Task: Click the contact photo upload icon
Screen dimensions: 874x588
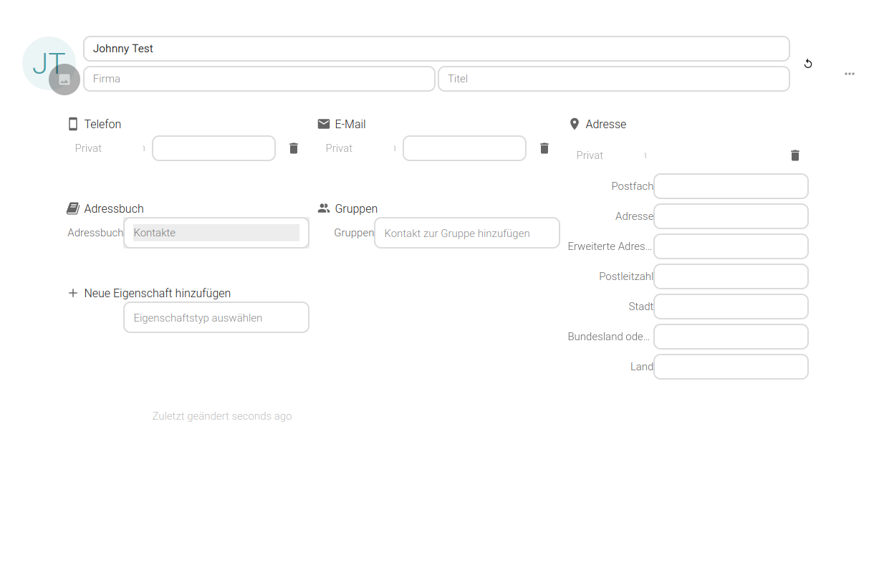Action: 64,79
